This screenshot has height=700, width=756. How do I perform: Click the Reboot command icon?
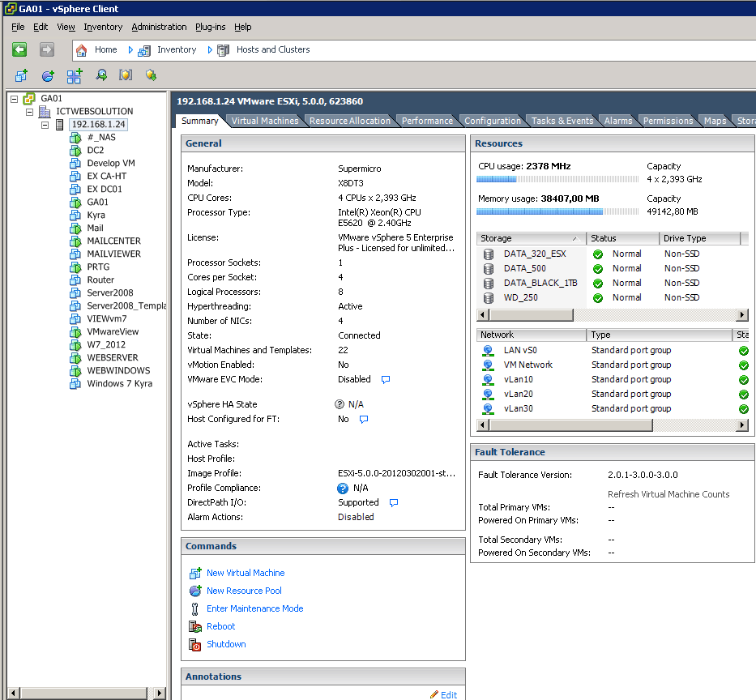[x=194, y=627]
